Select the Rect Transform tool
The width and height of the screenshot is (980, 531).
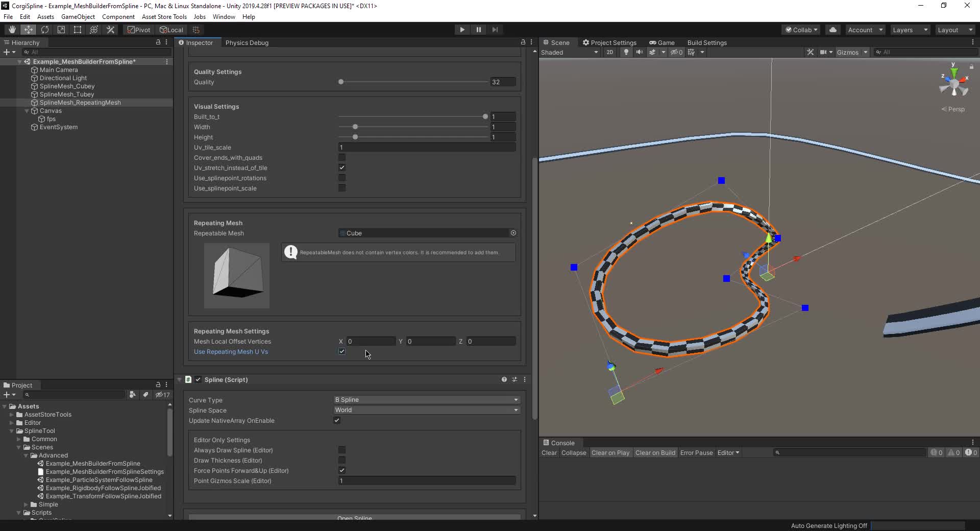78,30
